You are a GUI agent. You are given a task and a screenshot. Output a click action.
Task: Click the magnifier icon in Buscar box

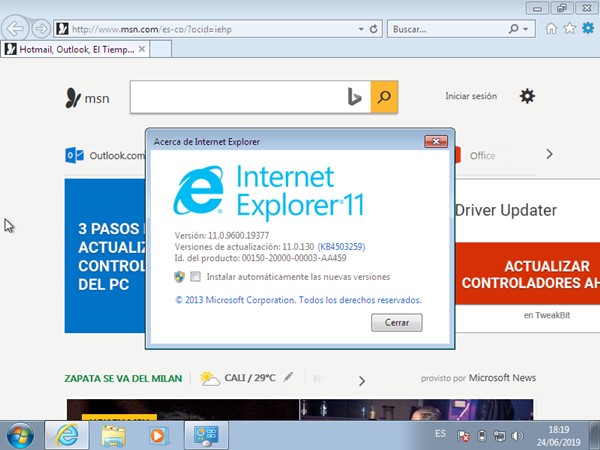pos(514,29)
